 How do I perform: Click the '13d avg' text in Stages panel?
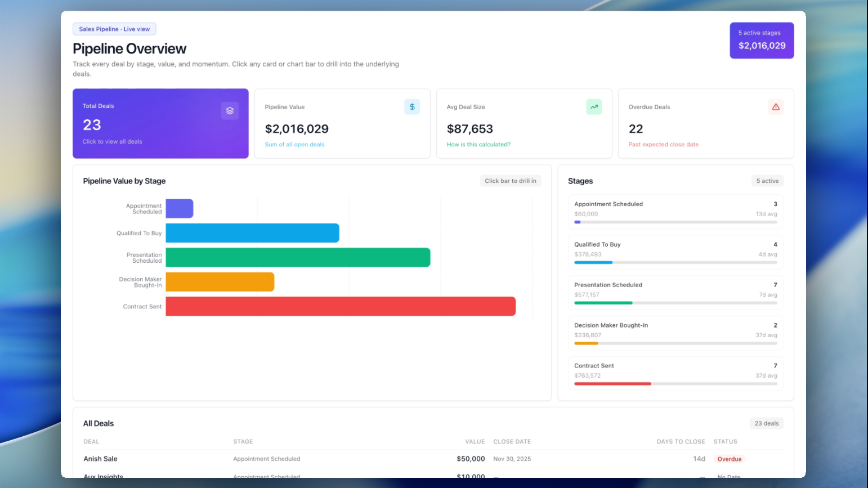[x=767, y=214]
